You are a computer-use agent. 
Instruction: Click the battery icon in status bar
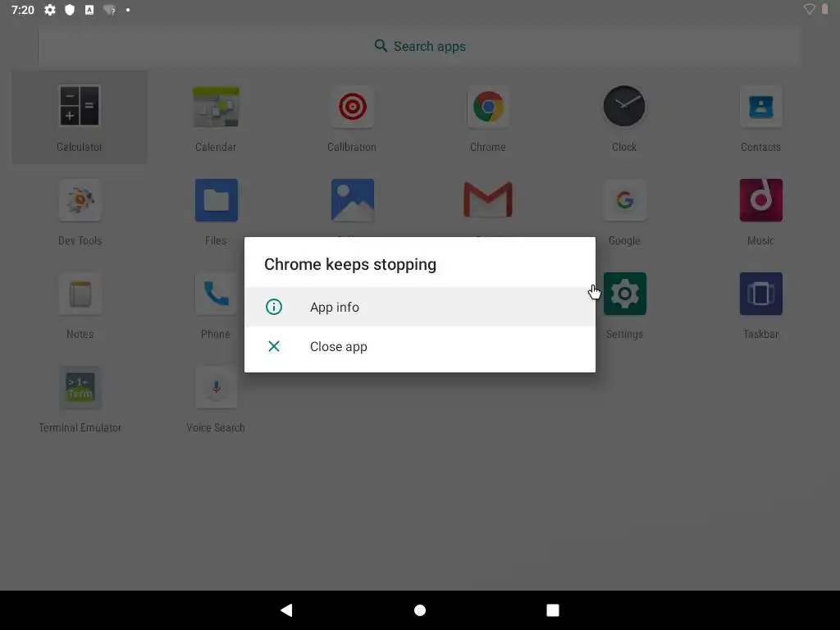(825, 8)
